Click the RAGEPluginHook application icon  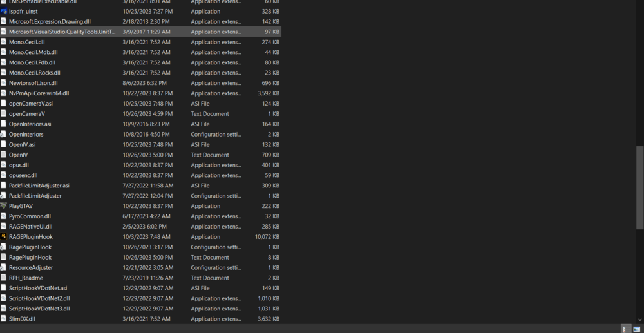tap(4, 236)
